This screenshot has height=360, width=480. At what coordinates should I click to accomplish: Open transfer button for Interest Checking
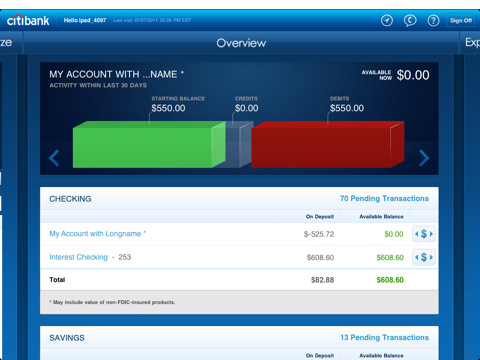point(424,257)
